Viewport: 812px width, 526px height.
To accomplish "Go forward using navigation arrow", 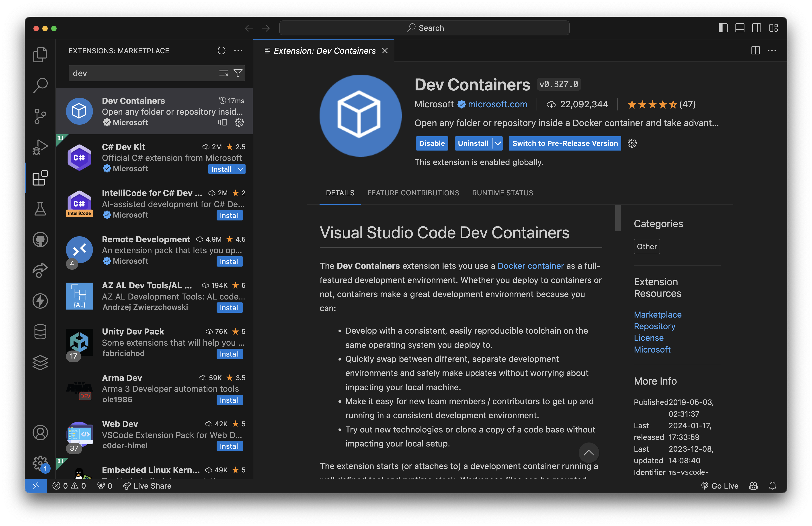I will click(x=266, y=28).
